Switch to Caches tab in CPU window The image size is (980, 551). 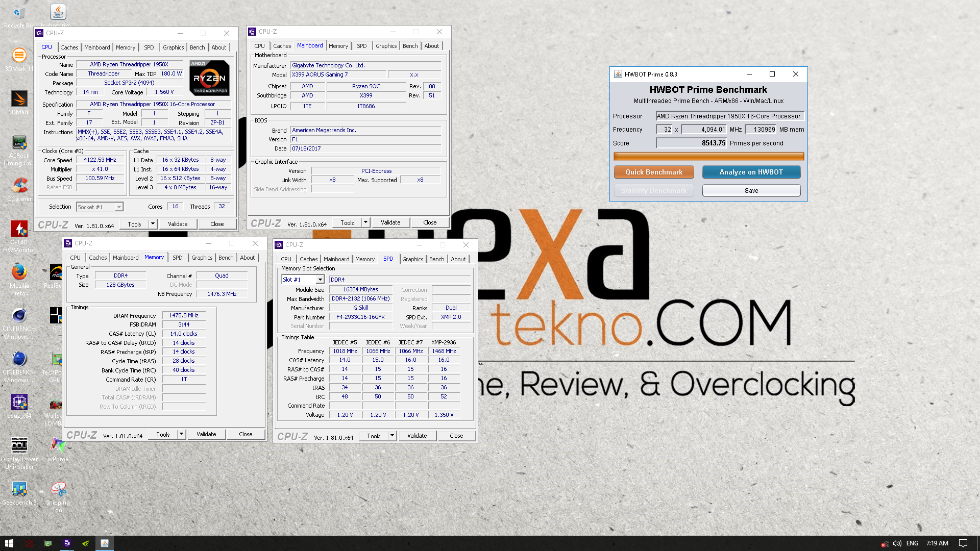[x=69, y=47]
